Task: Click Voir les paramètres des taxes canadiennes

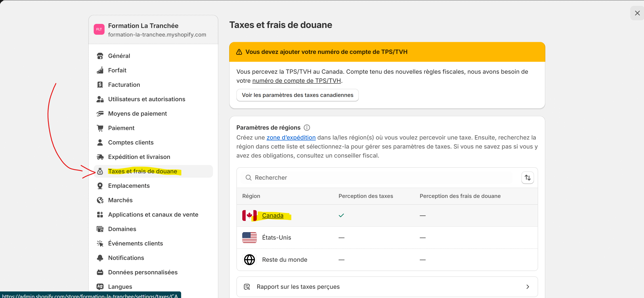Action: pos(297,95)
